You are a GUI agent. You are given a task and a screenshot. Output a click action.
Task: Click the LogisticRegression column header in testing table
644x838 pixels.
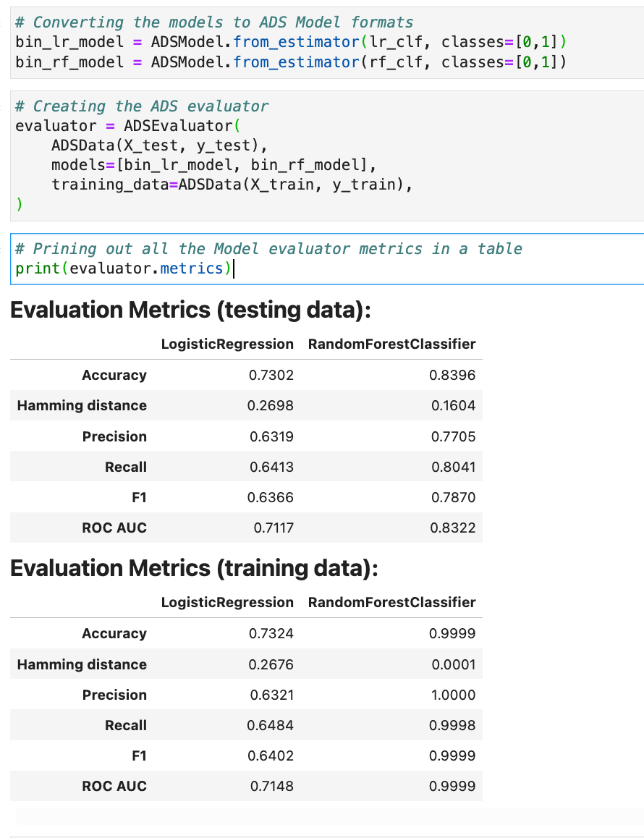227,344
